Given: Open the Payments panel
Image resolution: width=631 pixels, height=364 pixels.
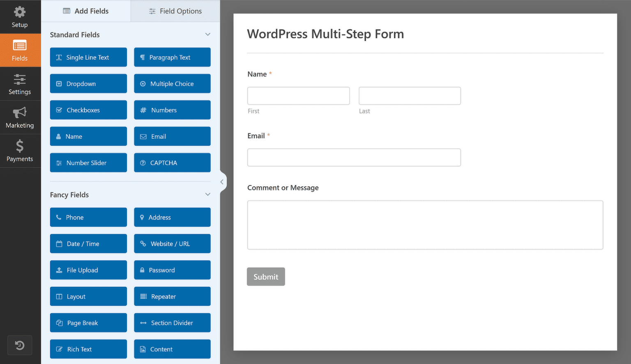Looking at the screenshot, I should click(20, 151).
